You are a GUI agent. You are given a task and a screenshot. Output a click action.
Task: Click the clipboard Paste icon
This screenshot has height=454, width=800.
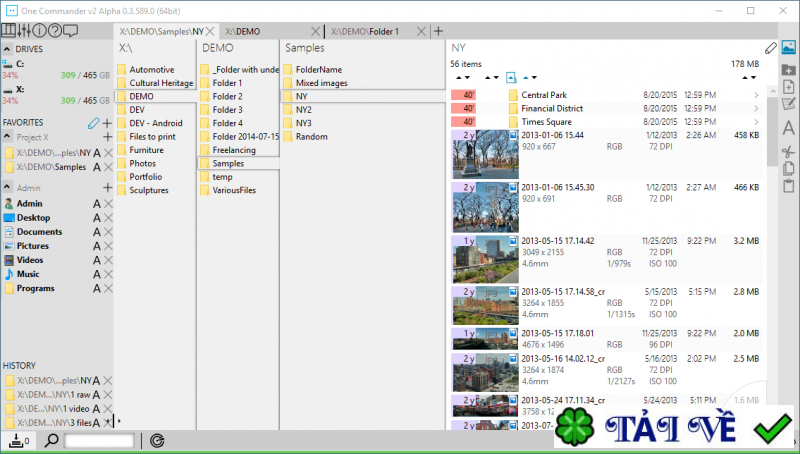788,186
